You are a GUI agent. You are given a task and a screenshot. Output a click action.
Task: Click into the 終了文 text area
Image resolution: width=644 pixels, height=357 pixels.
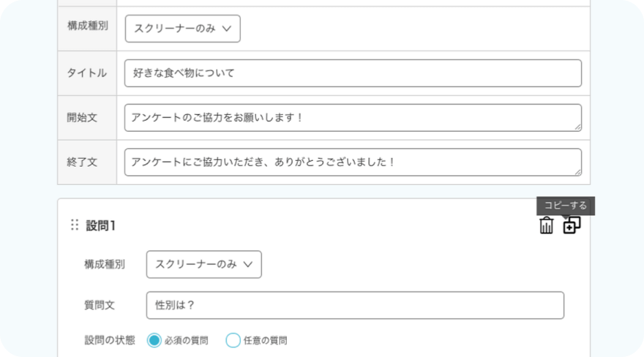tap(351, 162)
